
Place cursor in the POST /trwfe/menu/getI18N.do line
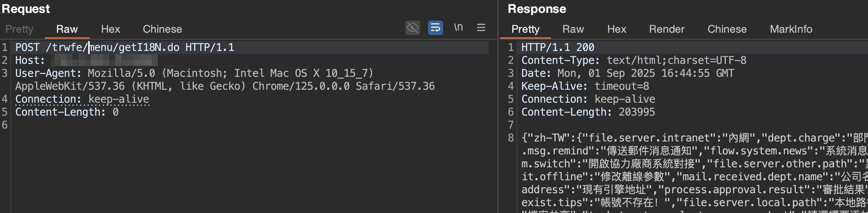tap(125, 48)
